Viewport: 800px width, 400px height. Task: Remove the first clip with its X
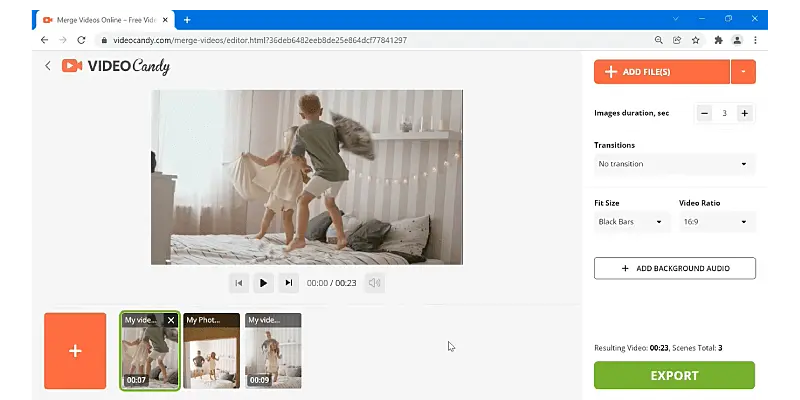click(171, 320)
